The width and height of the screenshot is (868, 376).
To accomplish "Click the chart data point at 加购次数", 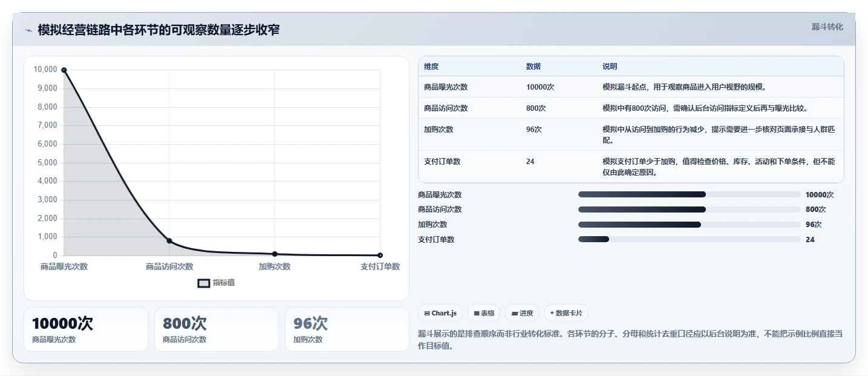I will (275, 254).
